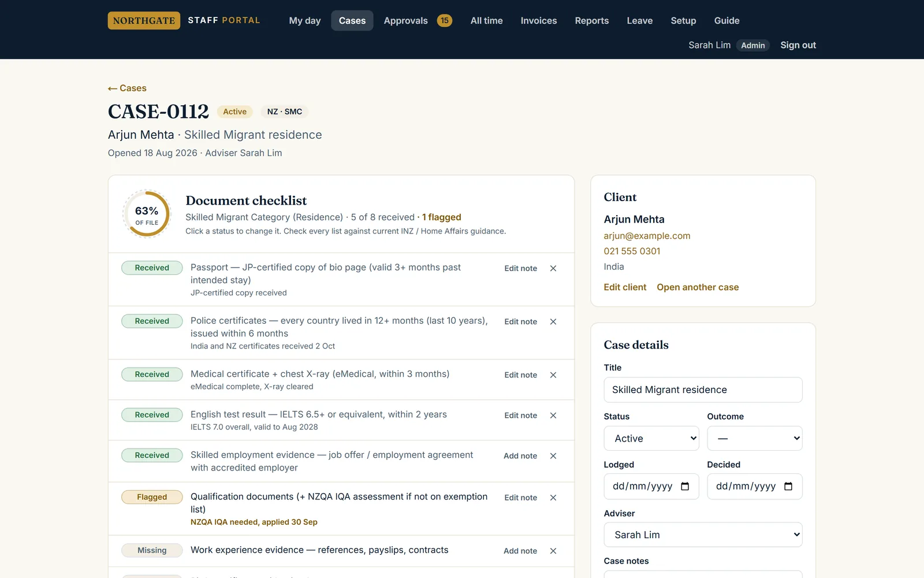924x578 pixels.
Task: Click the Edit client link
Action: tap(625, 287)
